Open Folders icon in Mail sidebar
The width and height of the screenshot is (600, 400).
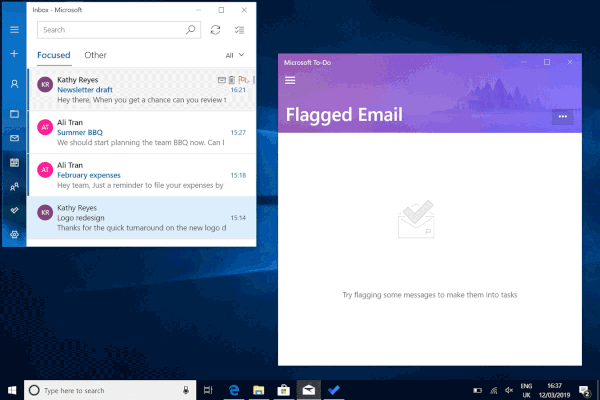14,114
